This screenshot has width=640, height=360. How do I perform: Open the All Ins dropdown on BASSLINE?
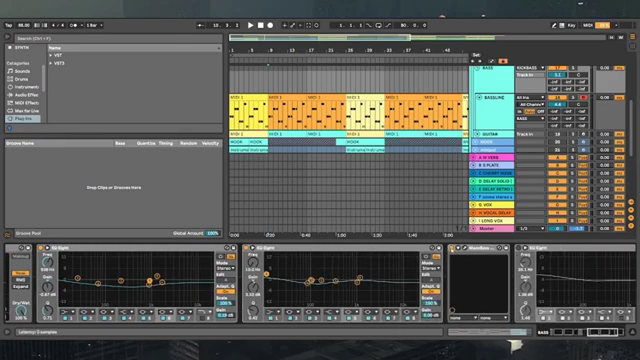(x=530, y=98)
